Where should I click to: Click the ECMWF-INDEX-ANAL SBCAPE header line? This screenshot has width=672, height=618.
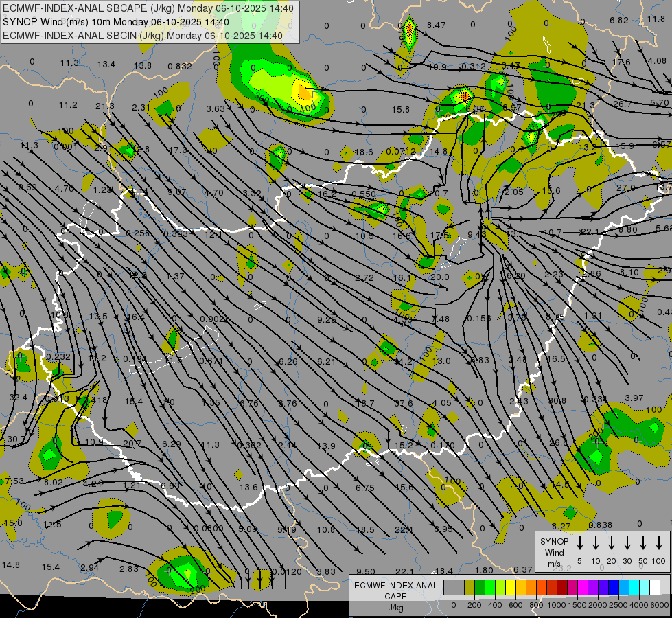coord(148,8)
